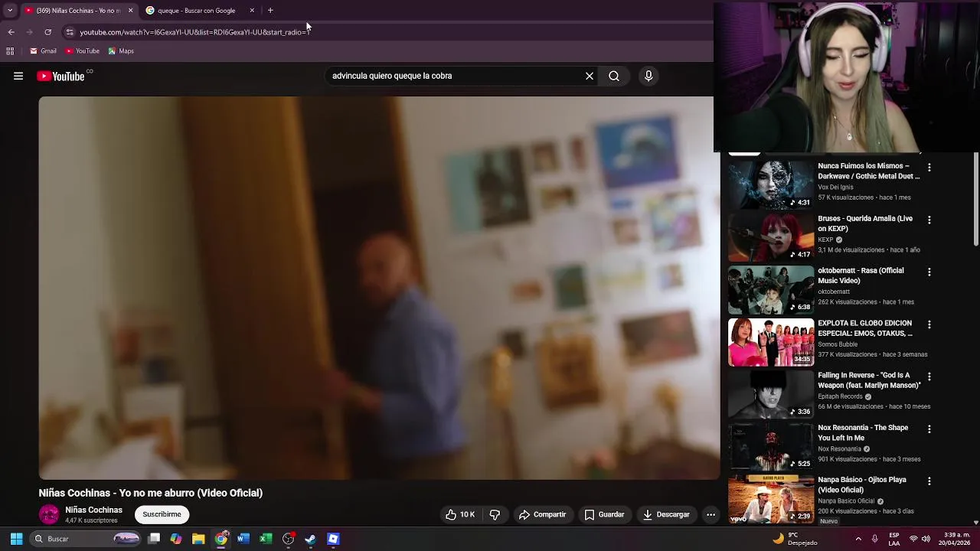This screenshot has height=551, width=980.
Task: Open more actions menu beside Descargar
Action: point(710,514)
